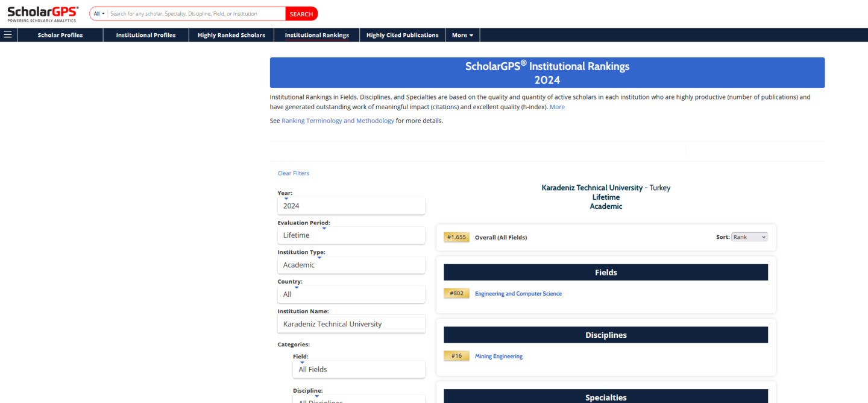Go to the Highly Ranked Scholars tab
Screen dimensions: 868x403
pos(231,35)
